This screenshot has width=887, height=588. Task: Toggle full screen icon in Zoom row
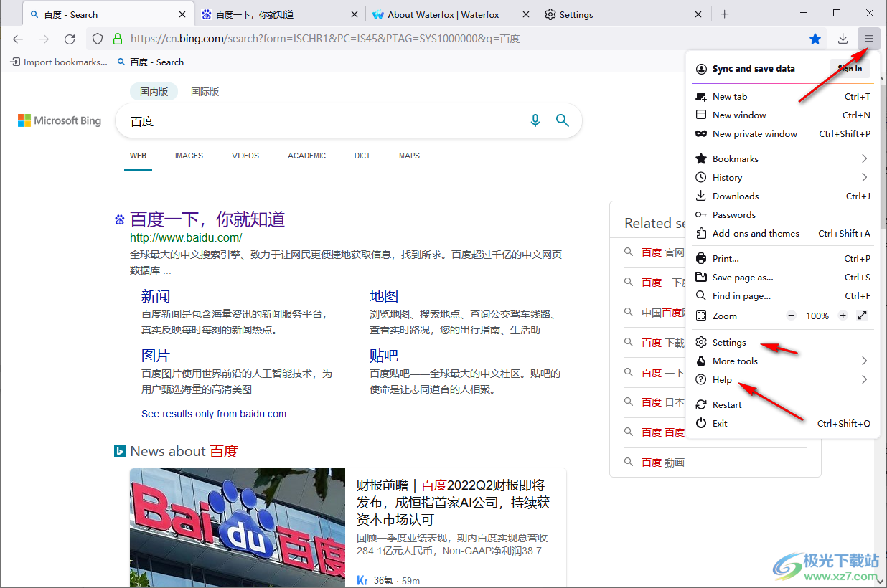click(862, 316)
